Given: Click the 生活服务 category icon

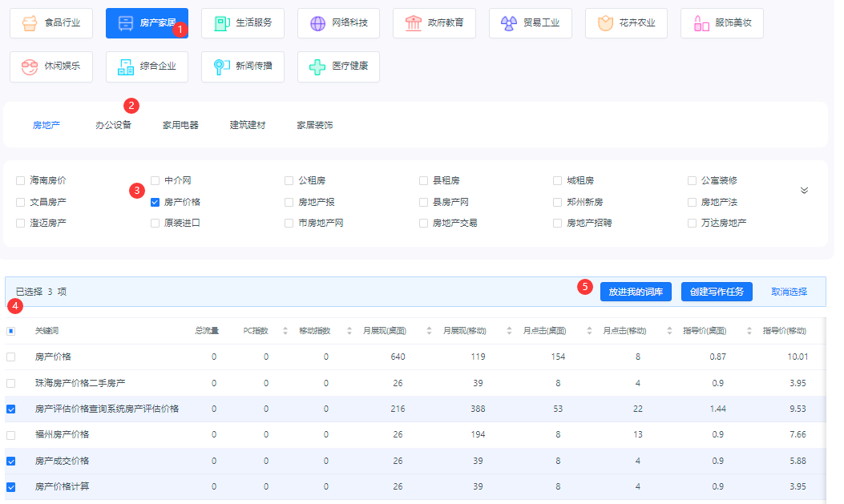Looking at the screenshot, I should (x=222, y=23).
